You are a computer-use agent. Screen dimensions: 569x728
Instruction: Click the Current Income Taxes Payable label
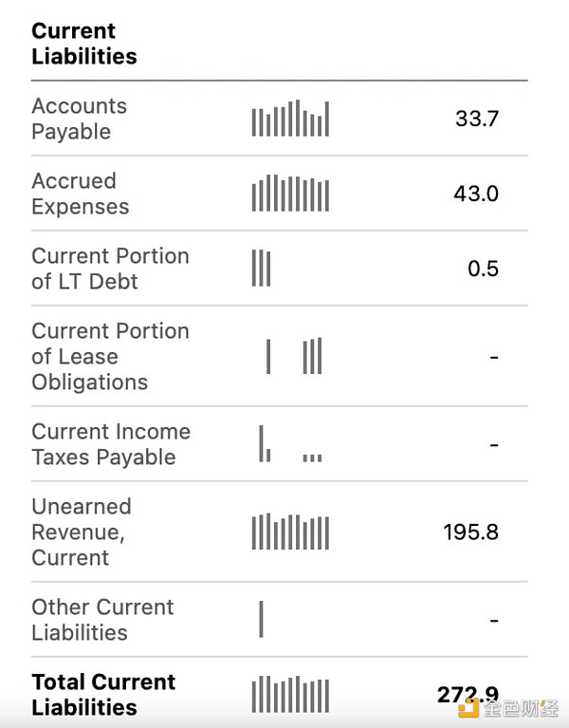[110, 444]
